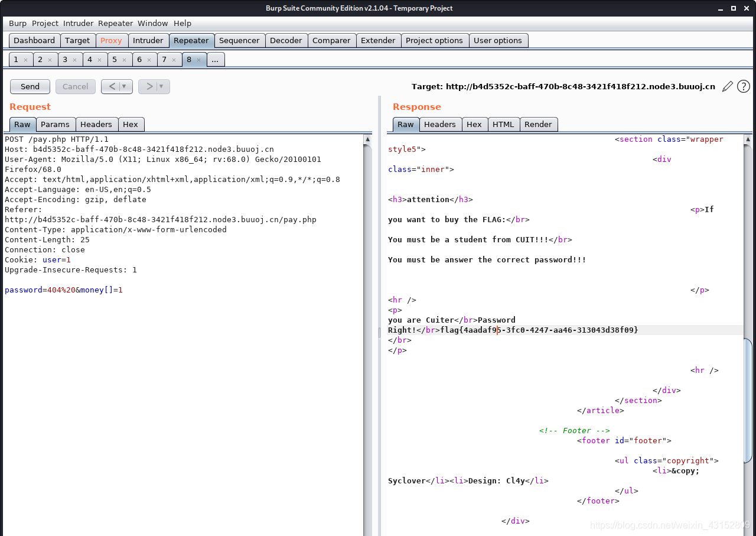The height and width of the screenshot is (536, 756).
Task: Click the POST /pay.php HTTP/1.1 line
Action: [x=57, y=139]
